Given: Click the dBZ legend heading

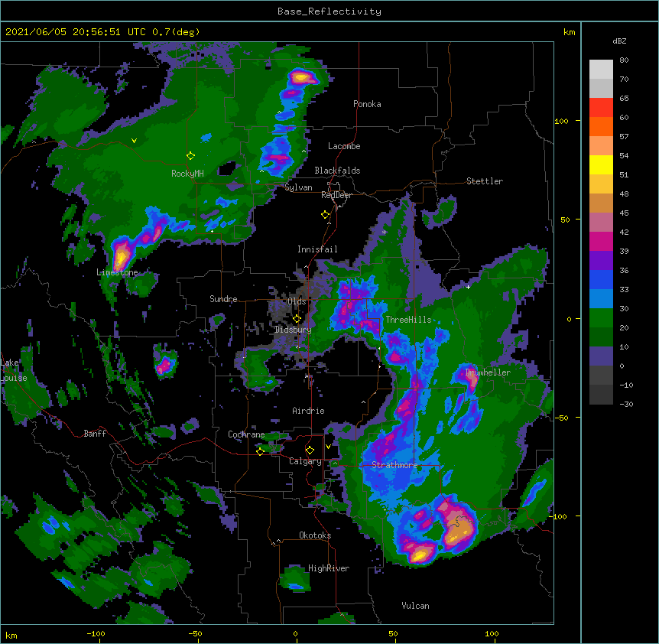Looking at the screenshot, I should [x=619, y=41].
